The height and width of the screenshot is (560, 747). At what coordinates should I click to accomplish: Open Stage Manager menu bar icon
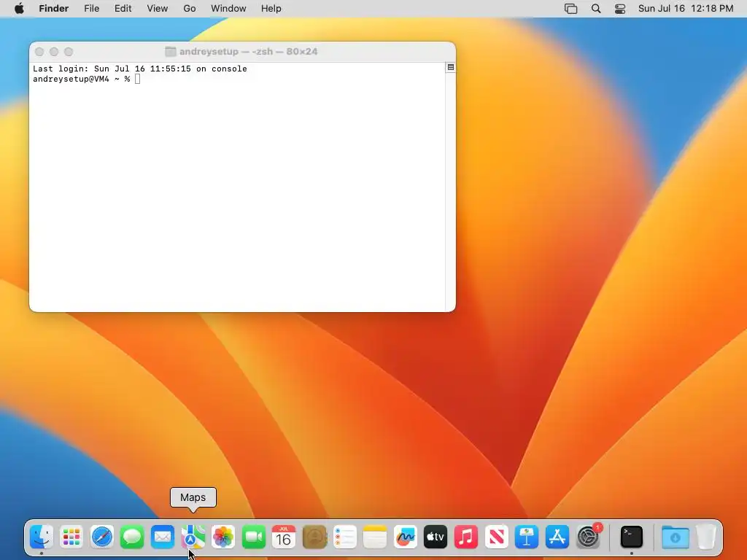tap(570, 9)
